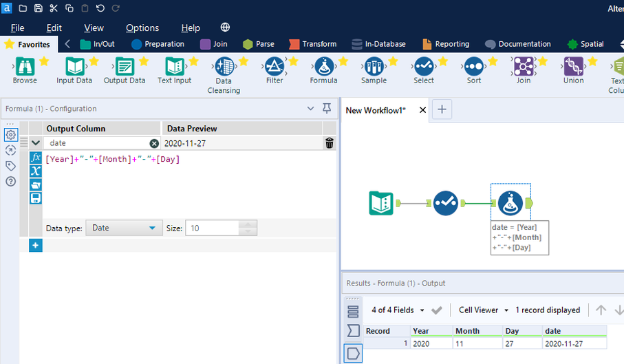Open the Cell Viewer dropdown
The image size is (624, 364).
484,310
